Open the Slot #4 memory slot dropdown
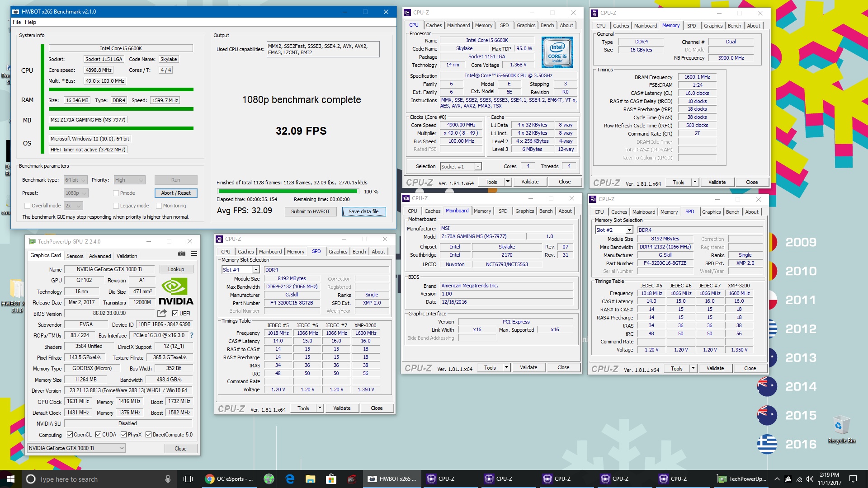868x488 pixels. [x=241, y=270]
